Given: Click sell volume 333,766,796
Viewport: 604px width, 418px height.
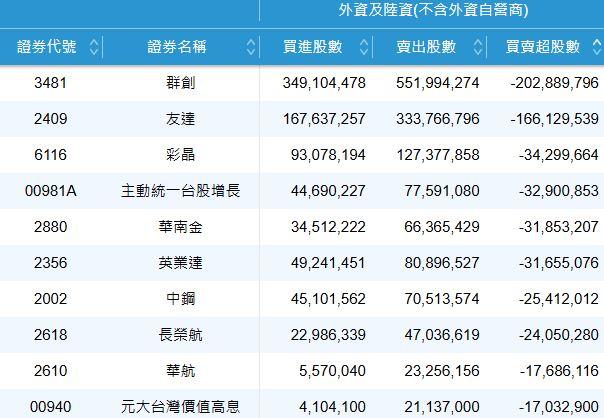Looking at the screenshot, I should click(438, 119).
